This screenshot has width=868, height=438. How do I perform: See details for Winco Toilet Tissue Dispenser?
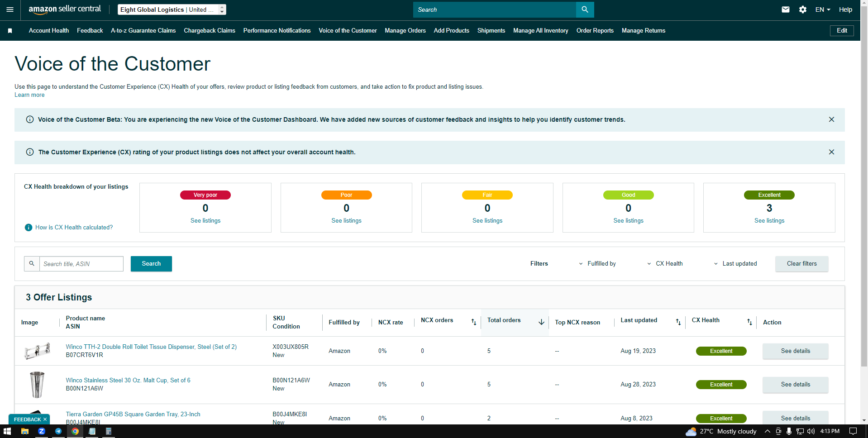point(796,351)
